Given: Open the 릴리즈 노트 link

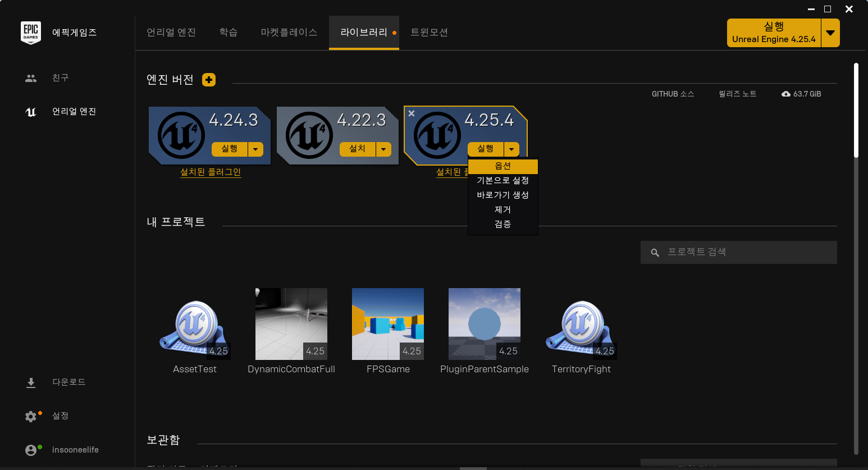Looking at the screenshot, I should (738, 94).
